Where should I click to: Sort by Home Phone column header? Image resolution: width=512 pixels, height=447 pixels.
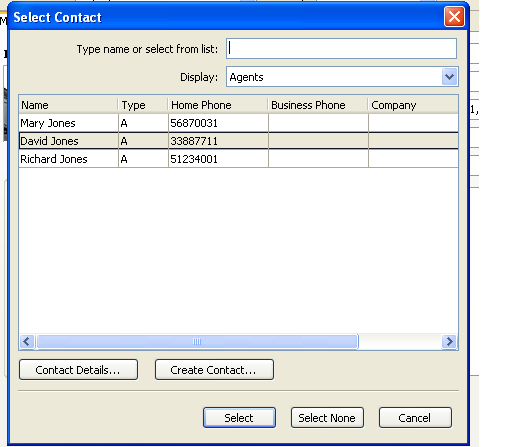pos(218,105)
